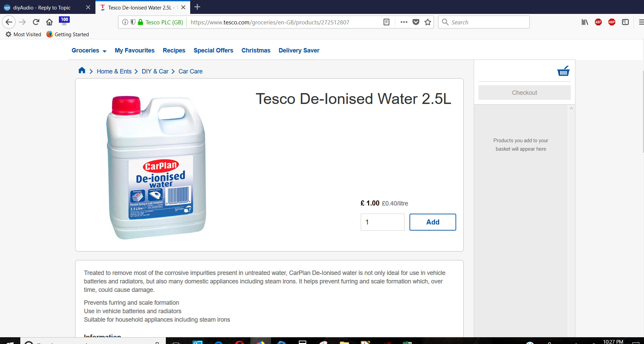Reload the Tesco page

pos(36,22)
